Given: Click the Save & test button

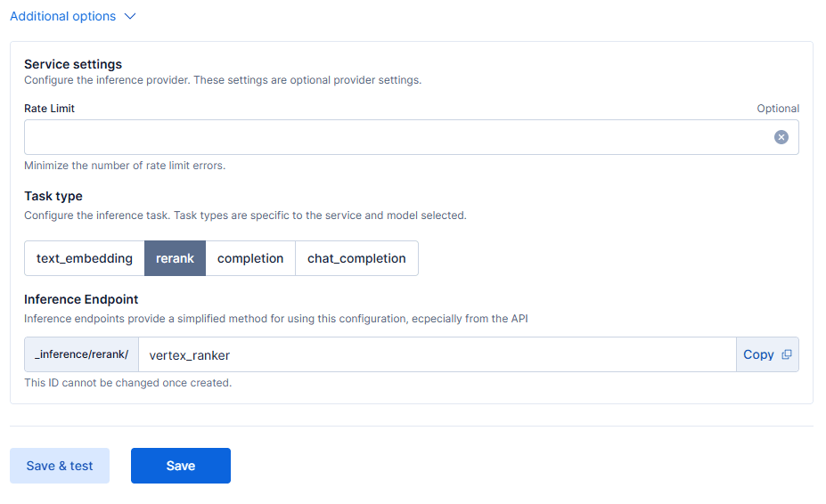Looking at the screenshot, I should click(x=60, y=466).
